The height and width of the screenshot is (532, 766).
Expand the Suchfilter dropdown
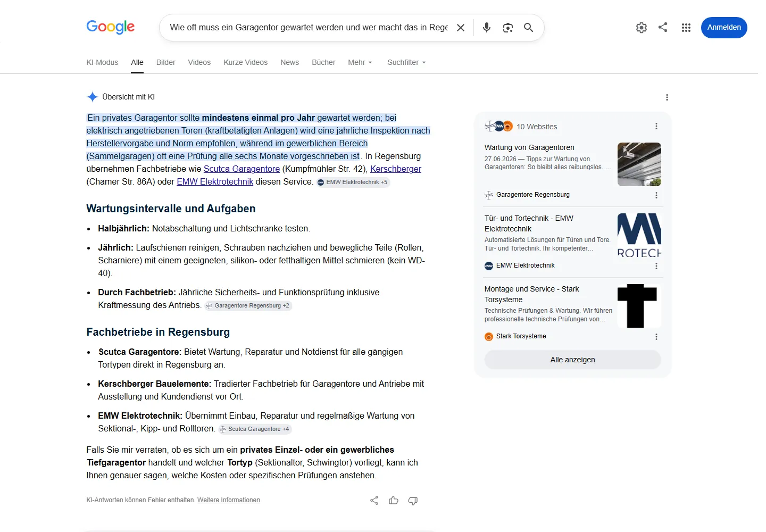point(407,62)
